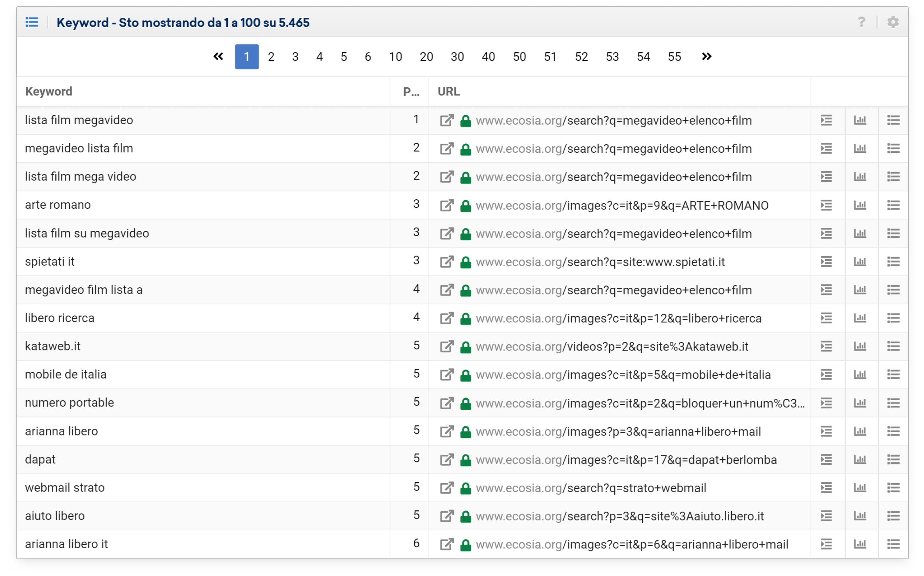Open ecosia URL for 'aiuto libero'
924x576 pixels.
pos(620,516)
